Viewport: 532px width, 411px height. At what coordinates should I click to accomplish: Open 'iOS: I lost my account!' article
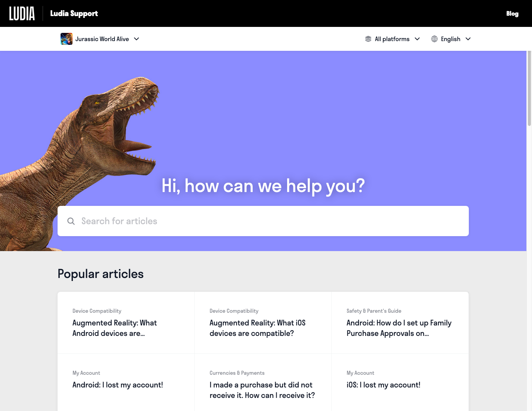coord(383,385)
